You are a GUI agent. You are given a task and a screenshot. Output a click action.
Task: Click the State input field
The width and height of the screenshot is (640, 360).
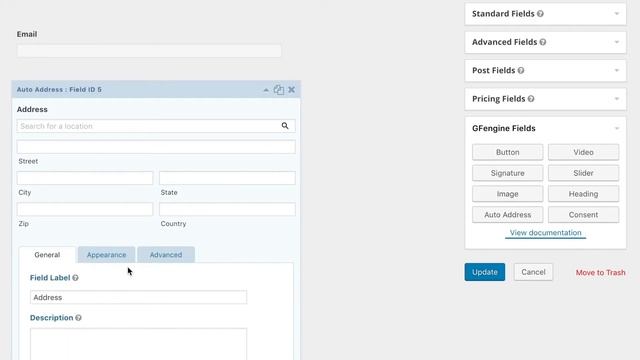(227, 178)
